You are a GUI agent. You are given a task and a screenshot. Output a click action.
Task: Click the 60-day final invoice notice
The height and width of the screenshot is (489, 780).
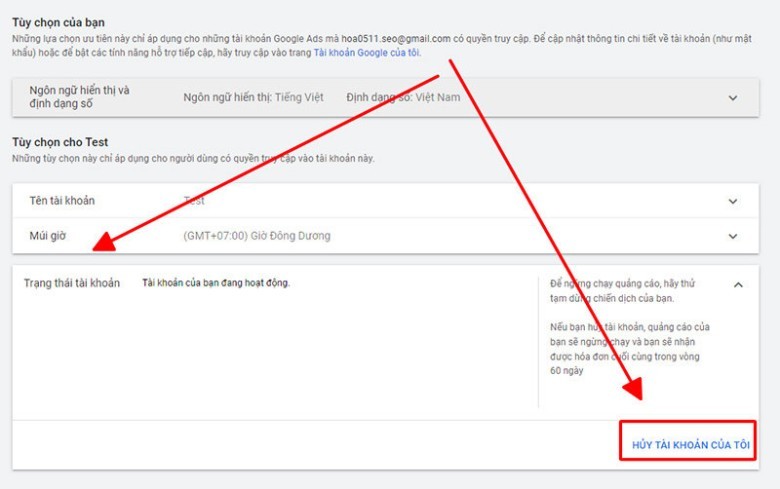[630, 349]
